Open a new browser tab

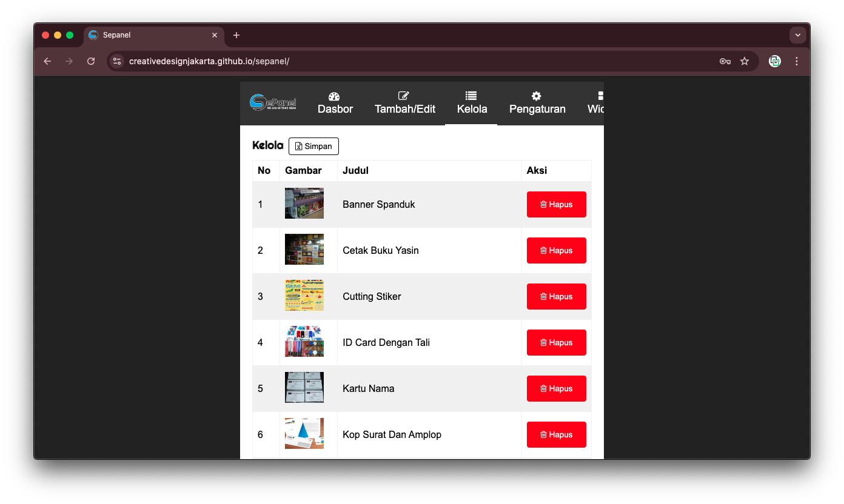(x=236, y=35)
